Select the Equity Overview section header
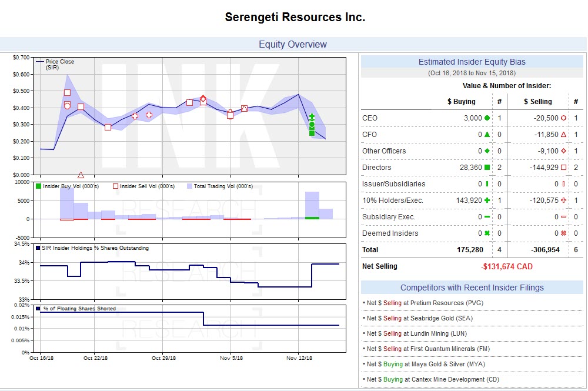This screenshot has height=391, width=588. pos(293,45)
